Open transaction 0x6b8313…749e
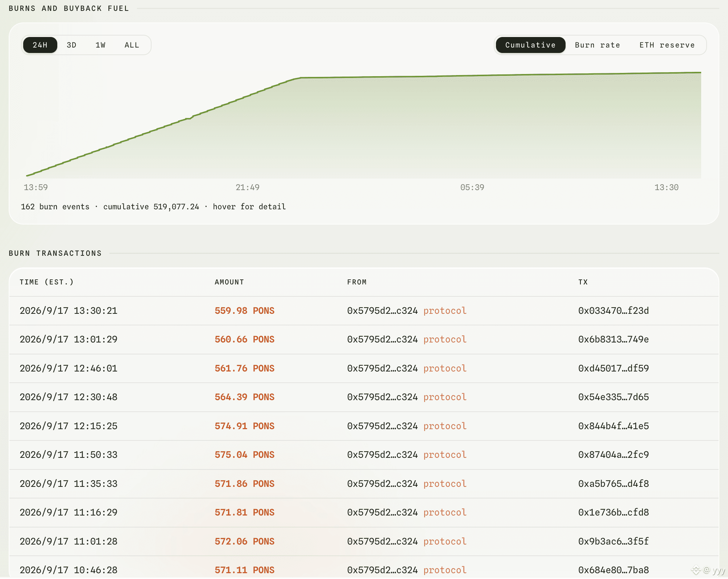The width and height of the screenshot is (728, 579). [x=613, y=339]
